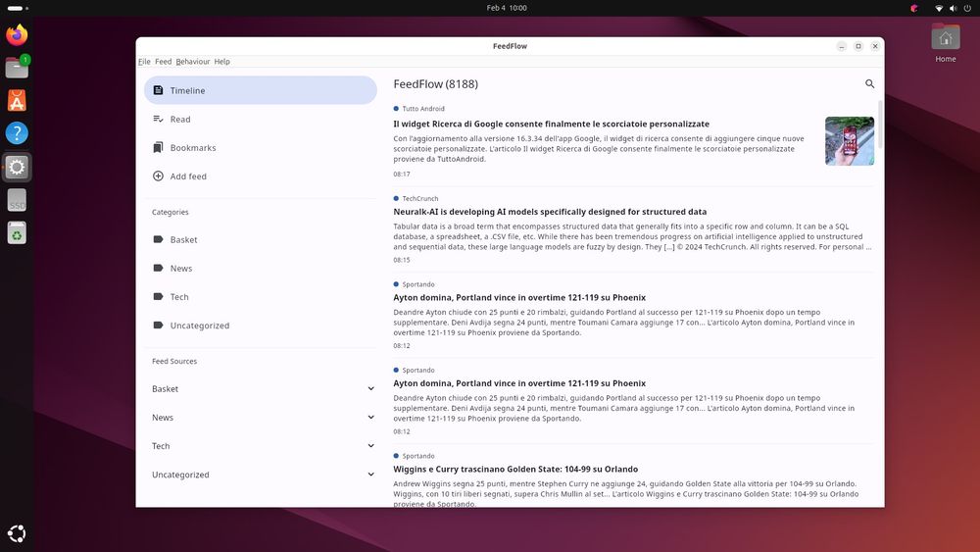Click the Activities pill in top bar

click(17, 8)
